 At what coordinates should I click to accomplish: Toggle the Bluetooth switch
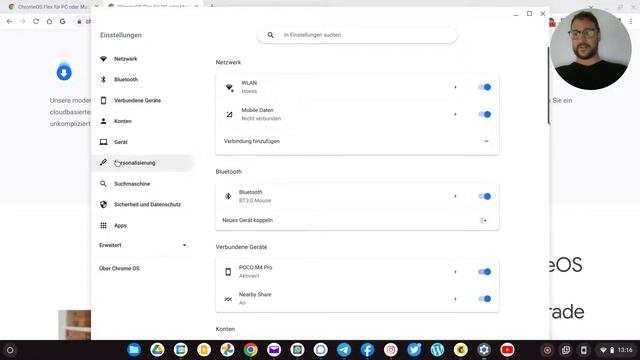(484, 196)
